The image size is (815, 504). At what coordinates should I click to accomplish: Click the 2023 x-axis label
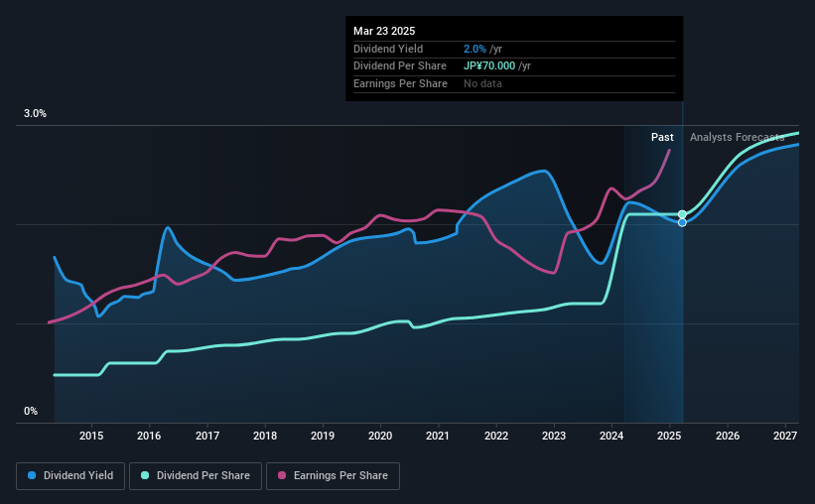tap(554, 436)
